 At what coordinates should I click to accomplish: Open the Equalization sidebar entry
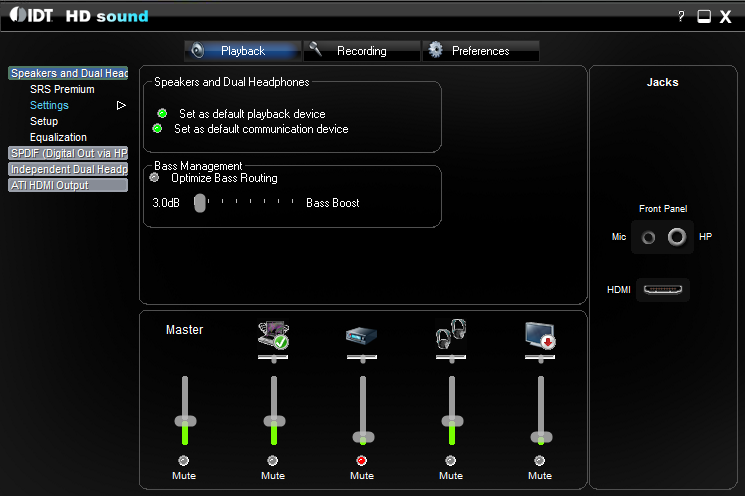58,137
